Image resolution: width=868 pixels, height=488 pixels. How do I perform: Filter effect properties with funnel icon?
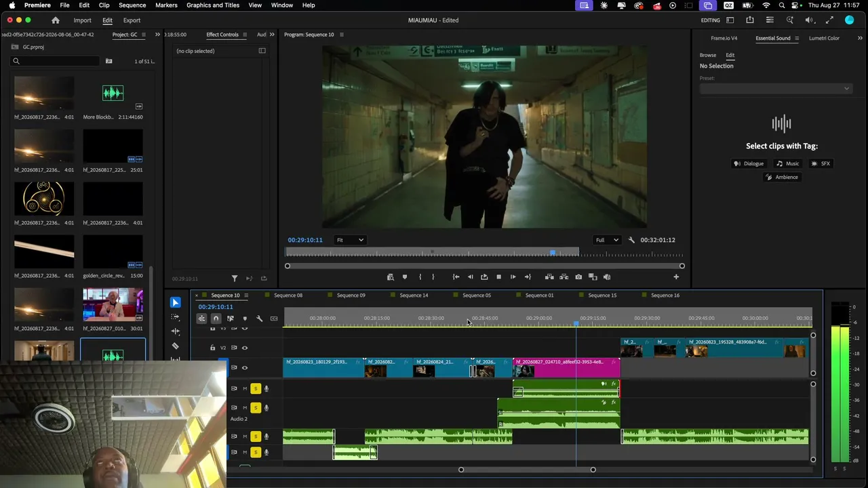click(x=235, y=279)
